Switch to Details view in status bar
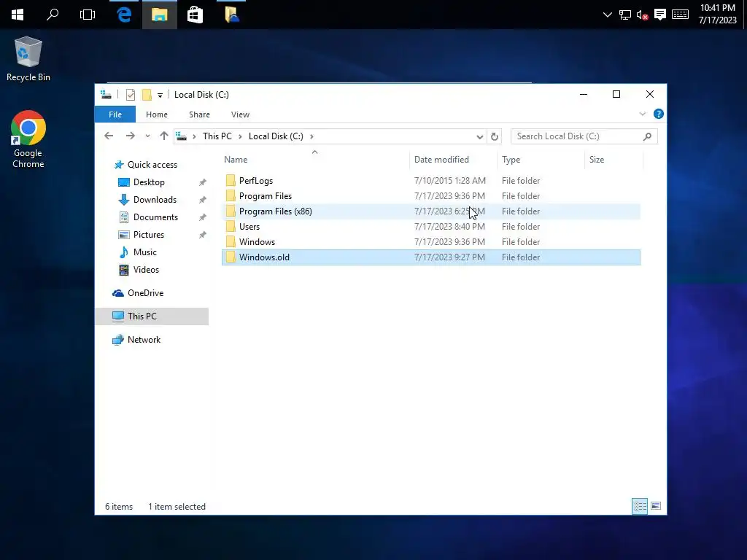The image size is (747, 560). (x=640, y=506)
